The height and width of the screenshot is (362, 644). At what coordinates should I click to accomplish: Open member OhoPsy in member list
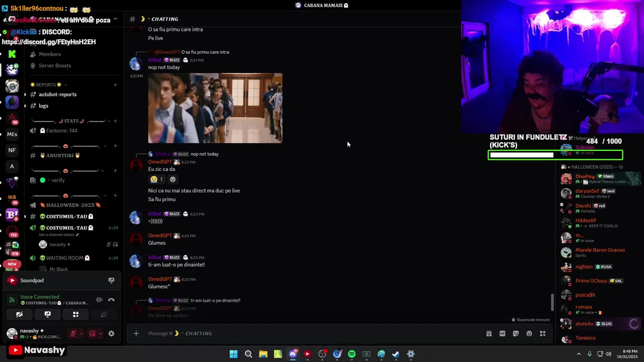(x=600, y=178)
